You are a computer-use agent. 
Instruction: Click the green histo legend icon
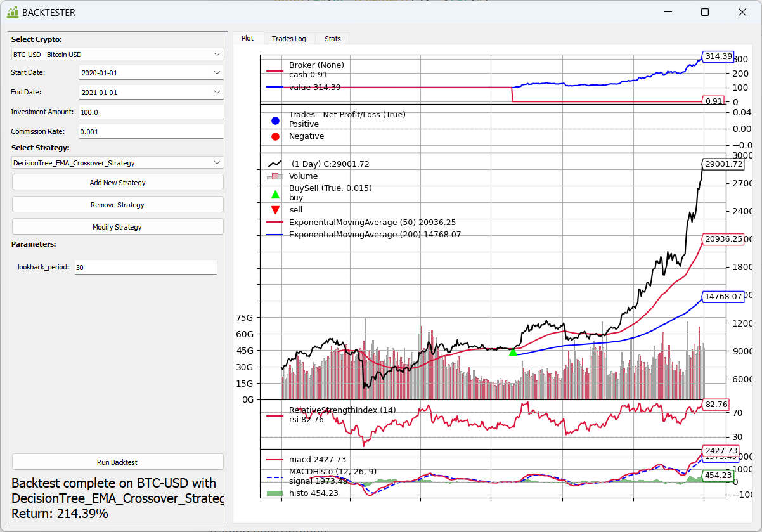click(275, 492)
